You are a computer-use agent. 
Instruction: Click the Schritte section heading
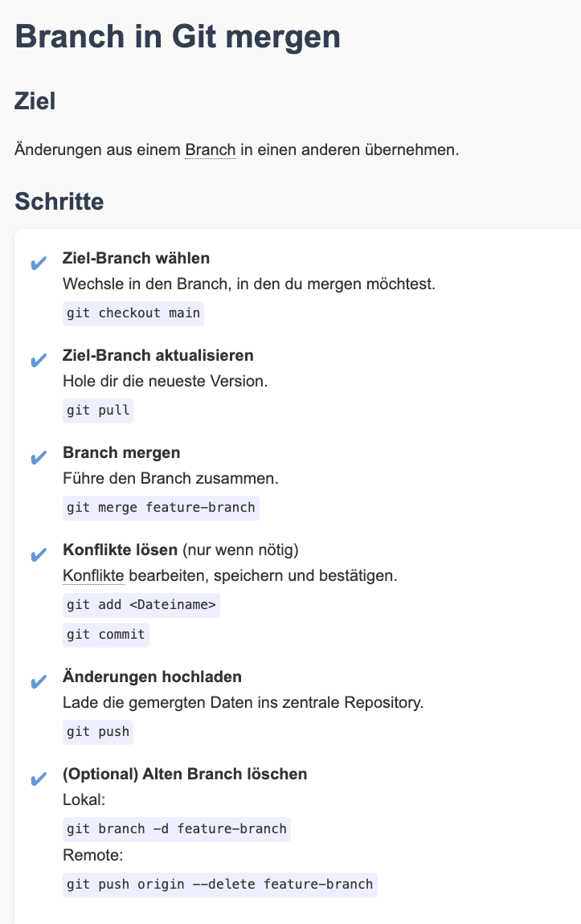pyautogui.click(x=59, y=201)
